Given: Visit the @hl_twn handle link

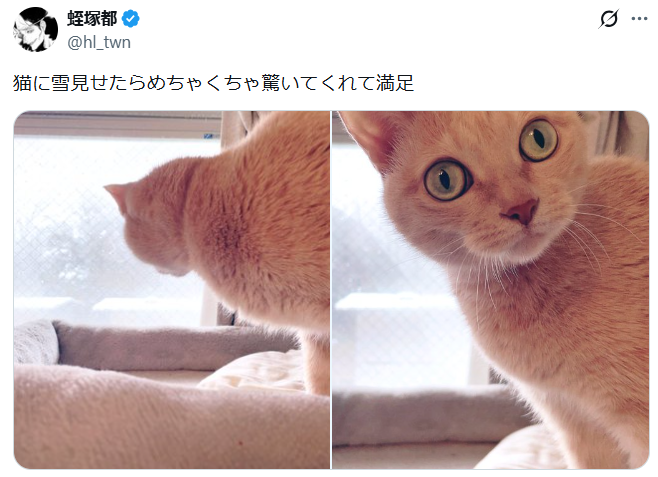Looking at the screenshot, I should [x=99, y=42].
